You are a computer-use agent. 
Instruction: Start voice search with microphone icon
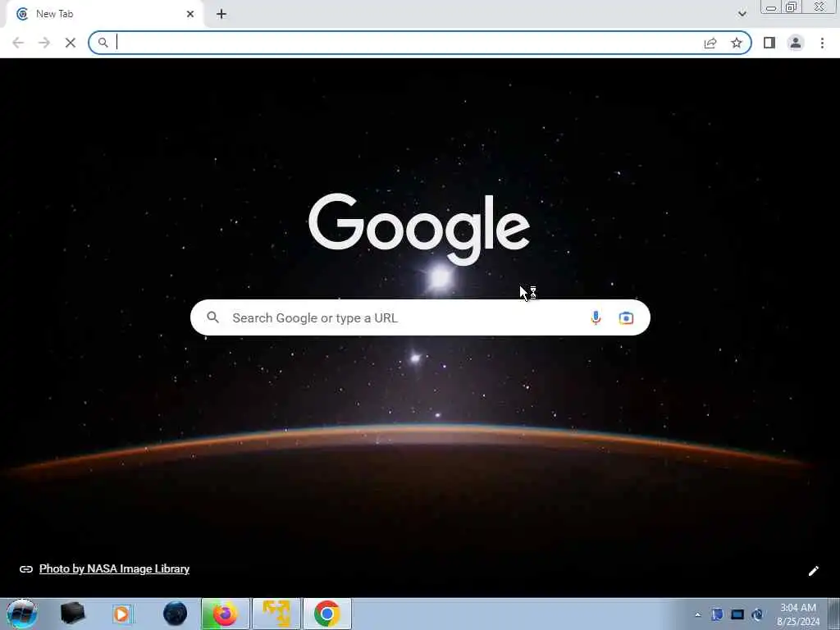[x=596, y=317]
